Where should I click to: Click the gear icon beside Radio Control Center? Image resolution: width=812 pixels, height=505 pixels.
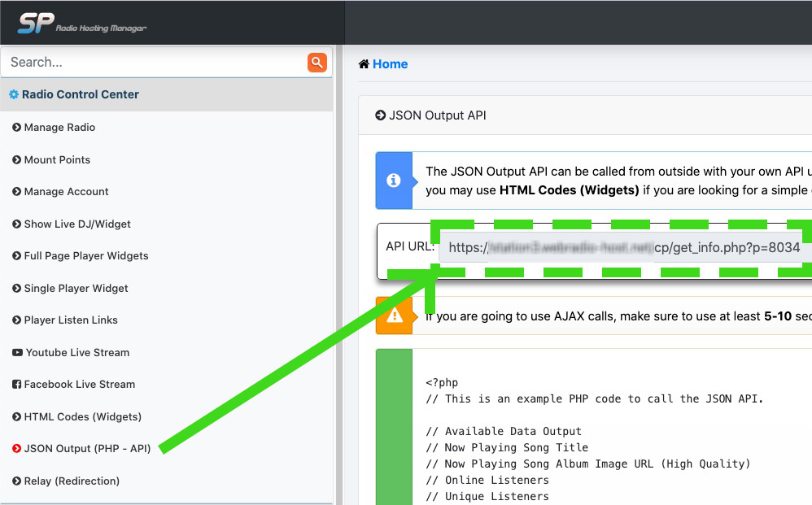coord(14,95)
